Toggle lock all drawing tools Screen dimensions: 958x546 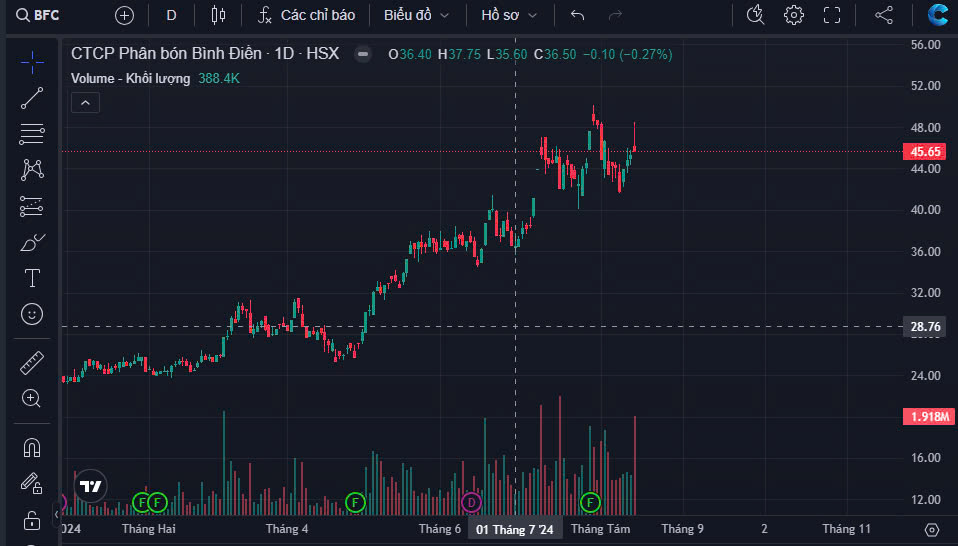pos(32,520)
